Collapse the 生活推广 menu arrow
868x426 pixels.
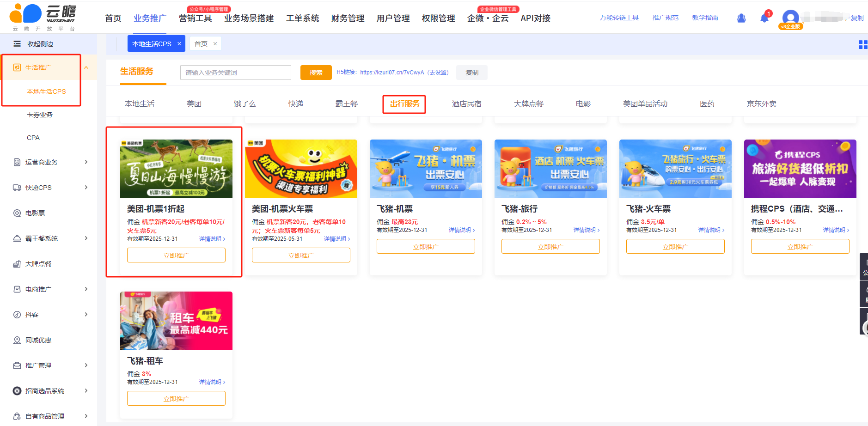86,67
